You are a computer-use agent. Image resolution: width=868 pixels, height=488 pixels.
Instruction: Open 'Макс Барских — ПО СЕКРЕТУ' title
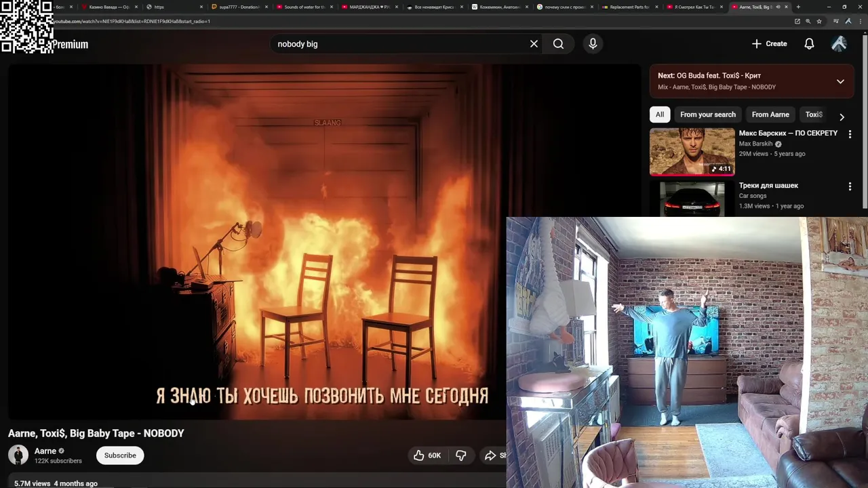788,134
